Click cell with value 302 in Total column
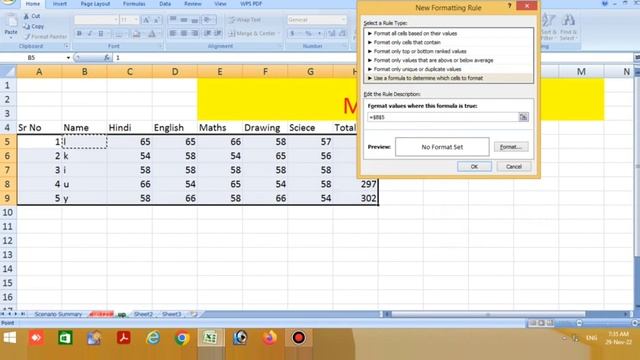Image resolution: width=640 pixels, height=360 pixels. point(356,198)
